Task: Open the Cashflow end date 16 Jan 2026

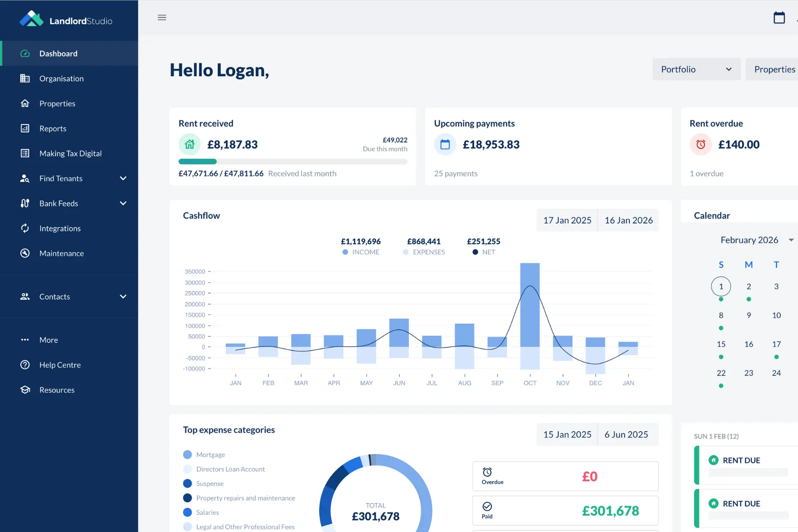Action: 628,220
